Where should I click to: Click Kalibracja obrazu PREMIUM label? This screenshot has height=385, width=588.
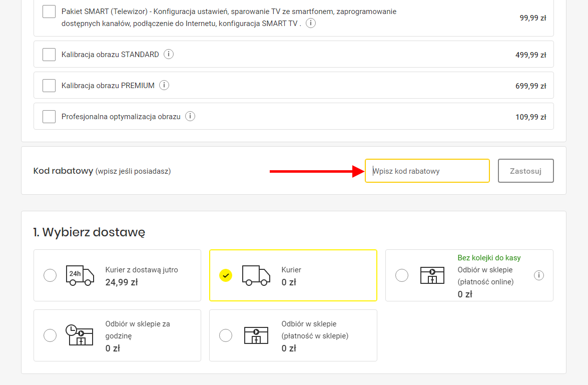(108, 86)
